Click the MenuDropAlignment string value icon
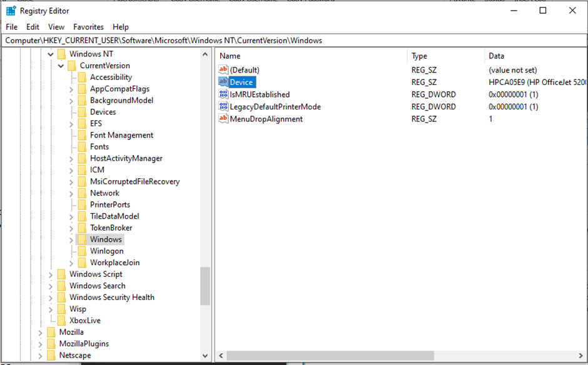 click(x=223, y=119)
